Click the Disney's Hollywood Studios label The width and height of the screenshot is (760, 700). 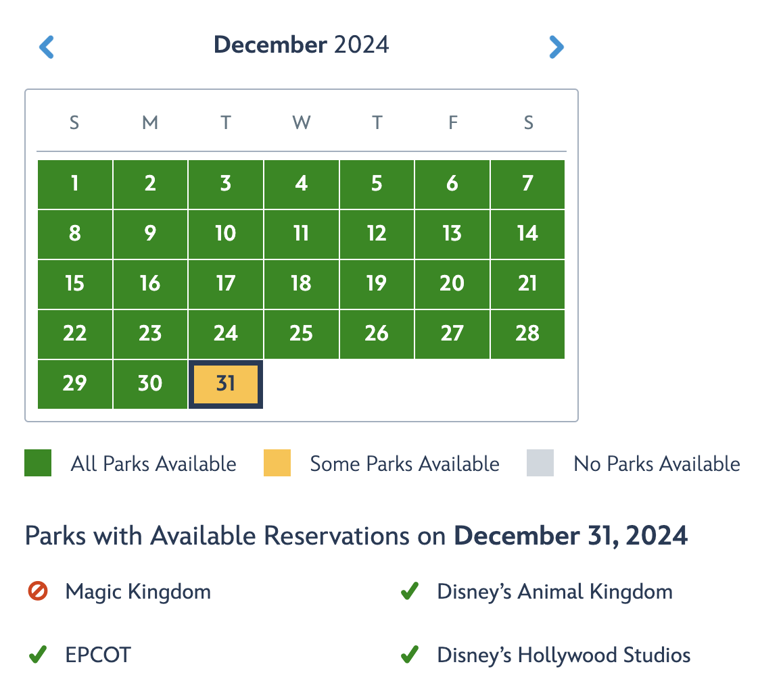(x=564, y=655)
